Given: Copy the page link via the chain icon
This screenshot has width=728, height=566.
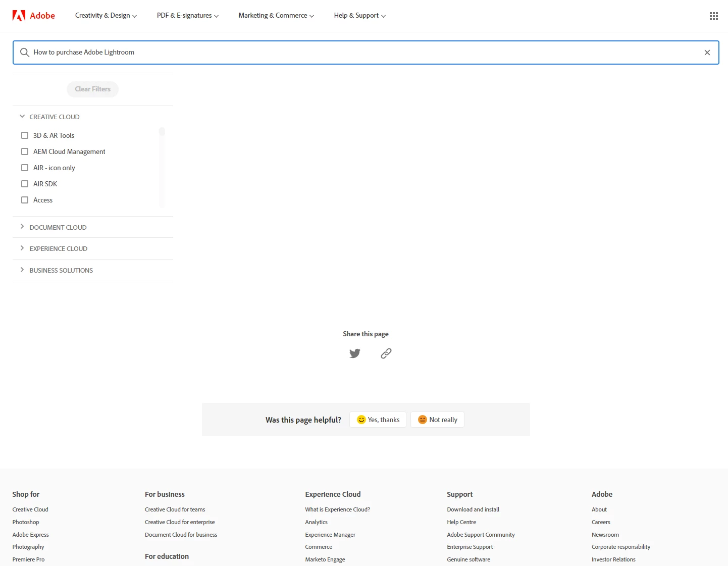Looking at the screenshot, I should tap(386, 353).
